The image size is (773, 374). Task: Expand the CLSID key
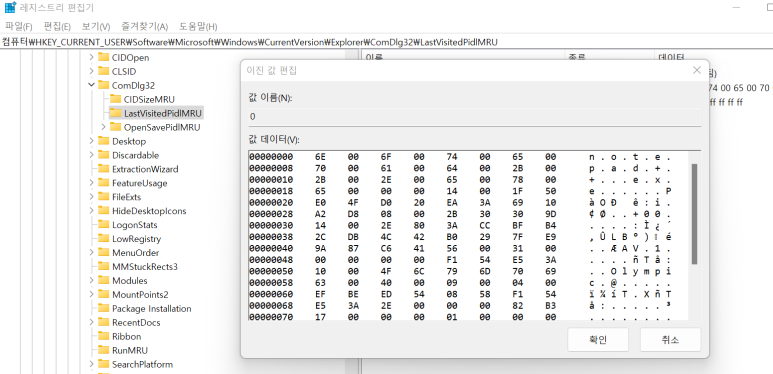[x=91, y=71]
